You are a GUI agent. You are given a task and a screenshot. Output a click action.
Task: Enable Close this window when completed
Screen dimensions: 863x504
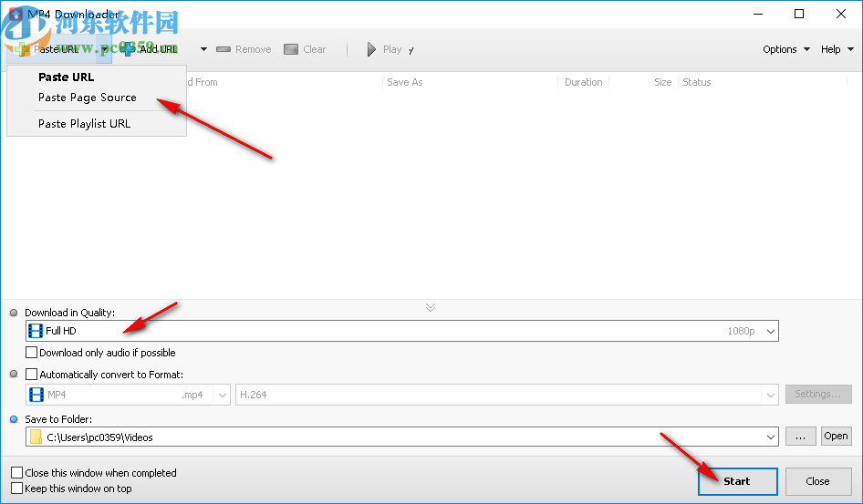click(x=17, y=473)
